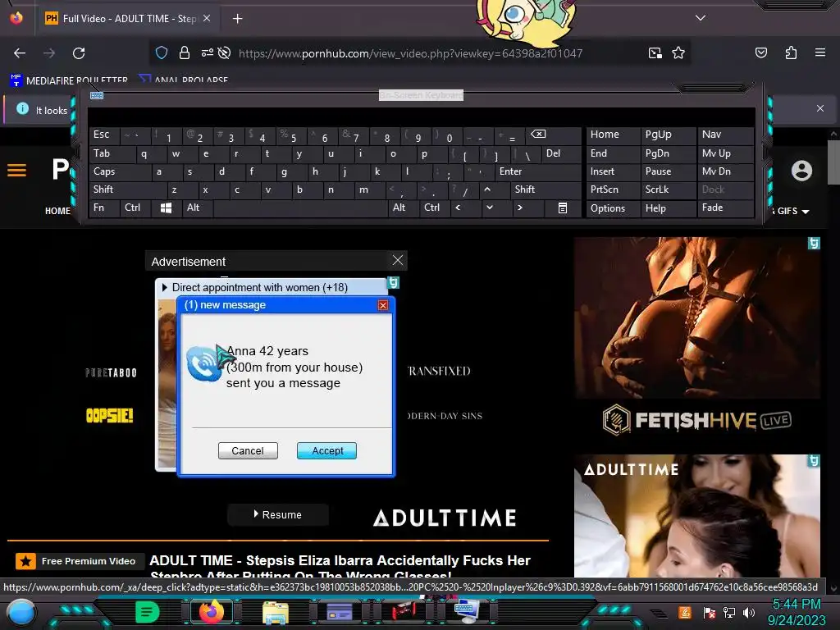The width and height of the screenshot is (840, 630).
Task: Dismiss the 'It looks' notification bar
Action: 819,108
